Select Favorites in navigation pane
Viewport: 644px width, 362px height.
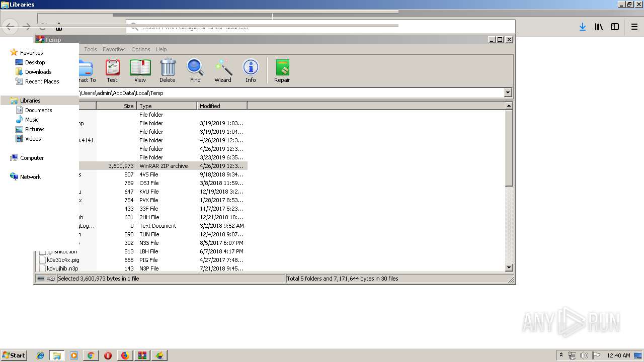point(31,53)
